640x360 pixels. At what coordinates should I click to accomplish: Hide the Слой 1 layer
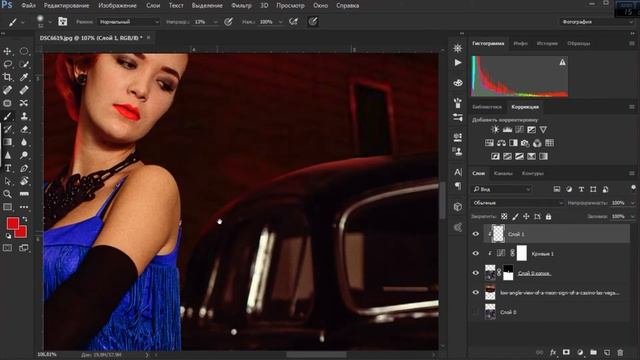click(x=476, y=234)
